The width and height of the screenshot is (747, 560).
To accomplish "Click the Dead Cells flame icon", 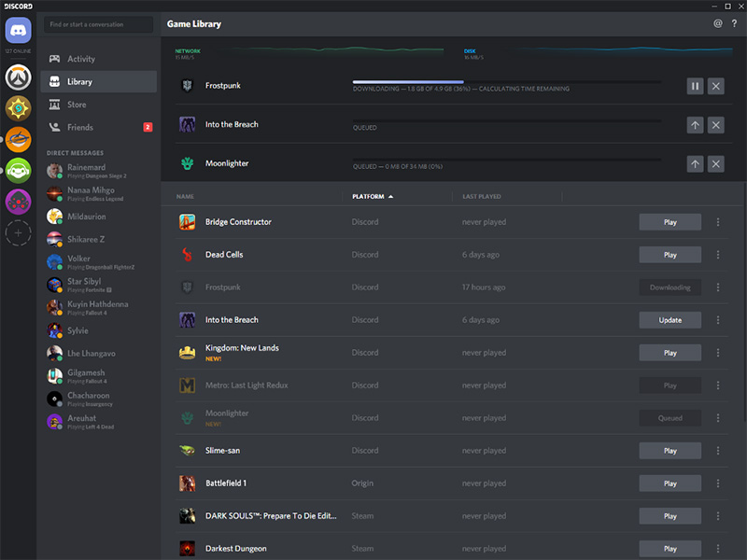I will (x=187, y=255).
